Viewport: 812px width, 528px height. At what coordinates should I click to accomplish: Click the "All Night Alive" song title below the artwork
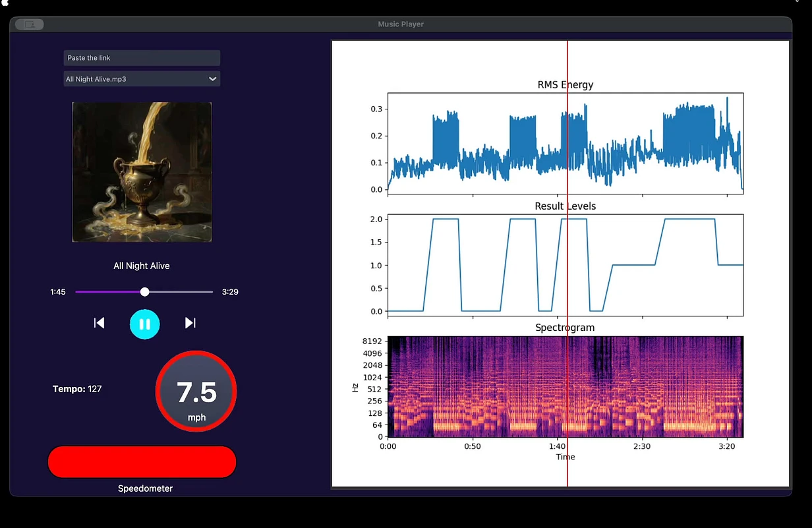(142, 266)
